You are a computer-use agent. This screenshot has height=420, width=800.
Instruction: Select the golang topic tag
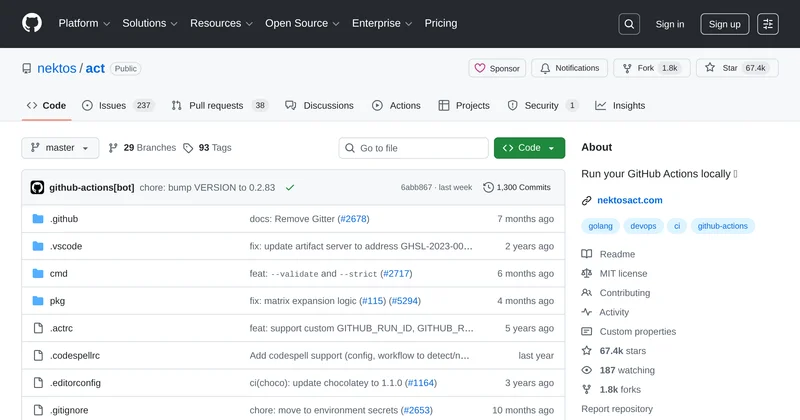coord(602,227)
